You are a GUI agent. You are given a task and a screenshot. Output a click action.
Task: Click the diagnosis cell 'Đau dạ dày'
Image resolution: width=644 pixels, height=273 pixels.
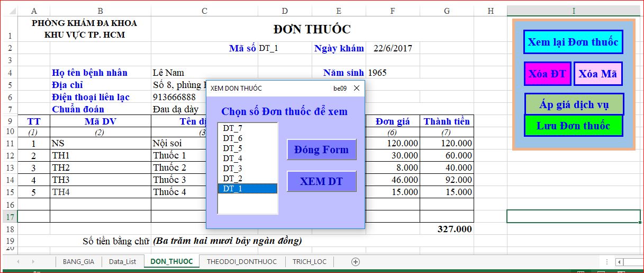point(178,109)
